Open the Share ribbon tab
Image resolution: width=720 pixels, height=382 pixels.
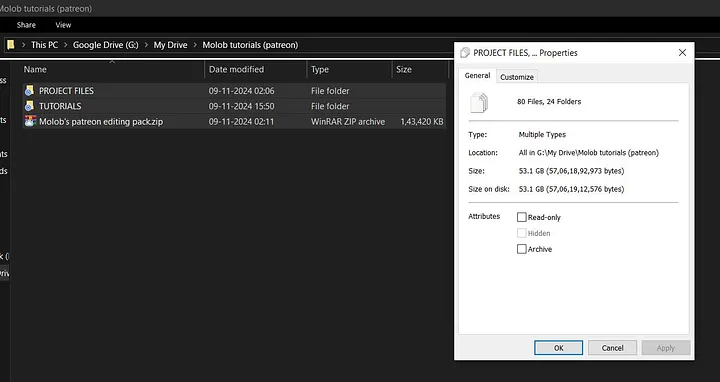point(26,25)
